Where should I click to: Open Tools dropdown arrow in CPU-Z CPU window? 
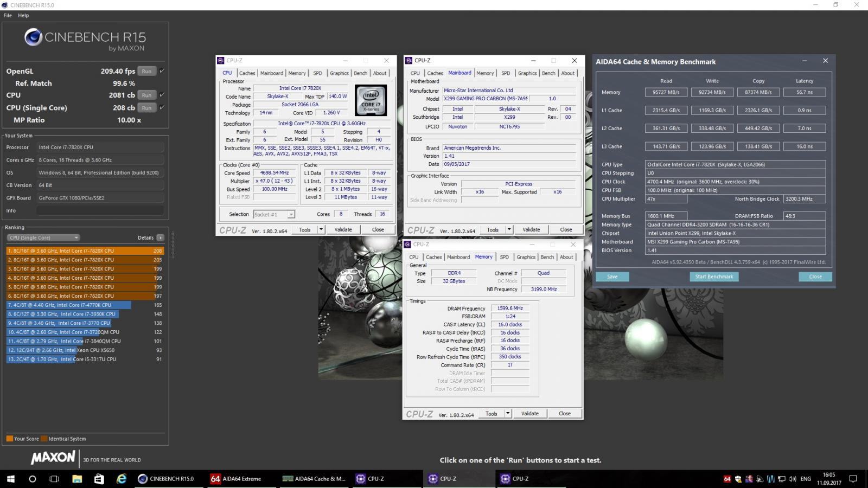tap(321, 229)
